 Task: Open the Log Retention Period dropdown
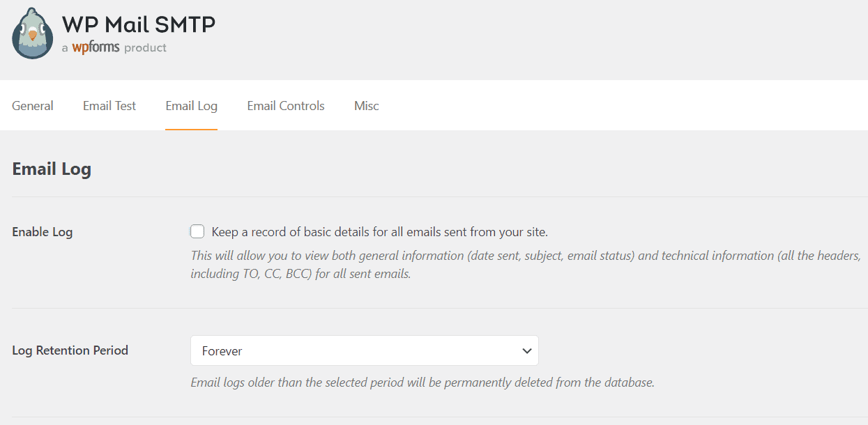(x=365, y=350)
